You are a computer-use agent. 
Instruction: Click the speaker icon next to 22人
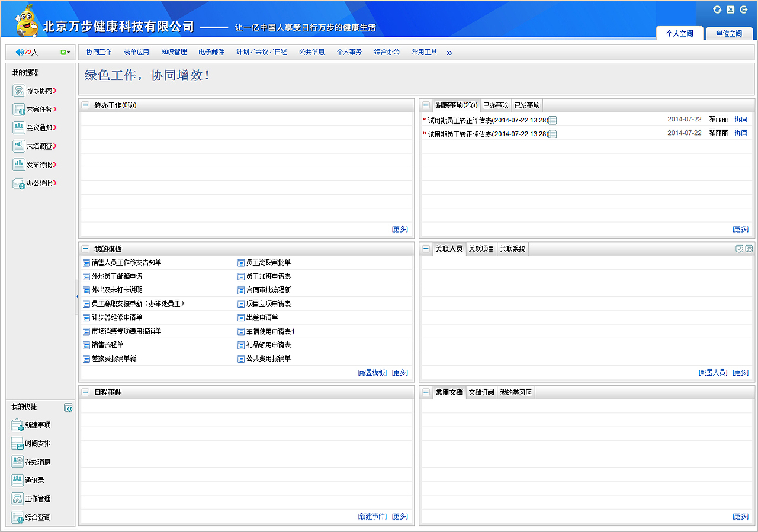pos(20,53)
